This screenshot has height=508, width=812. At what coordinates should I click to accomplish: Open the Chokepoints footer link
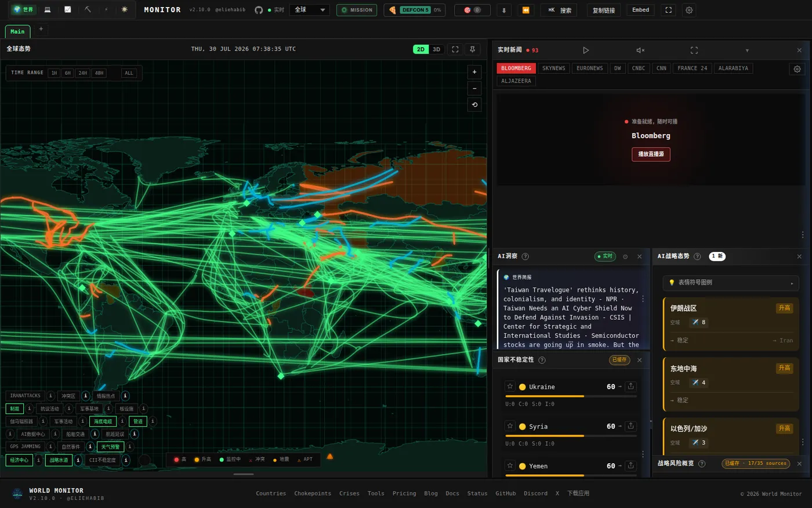point(313,493)
